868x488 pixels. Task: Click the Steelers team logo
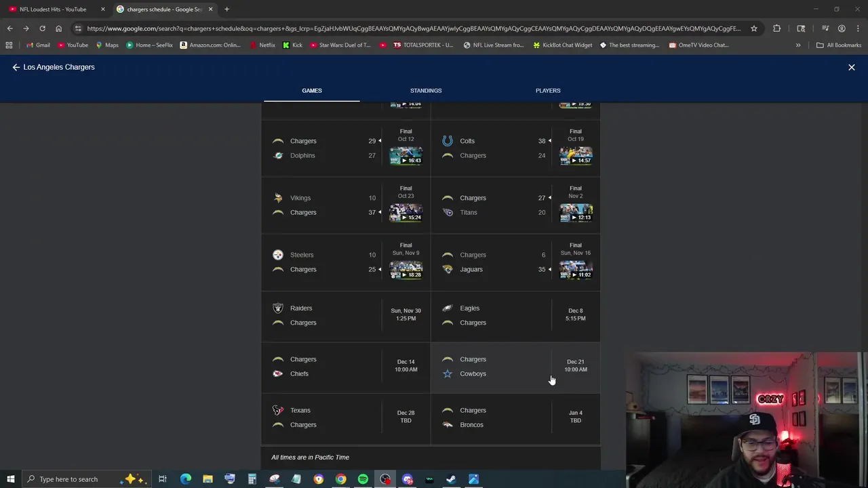tap(278, 255)
